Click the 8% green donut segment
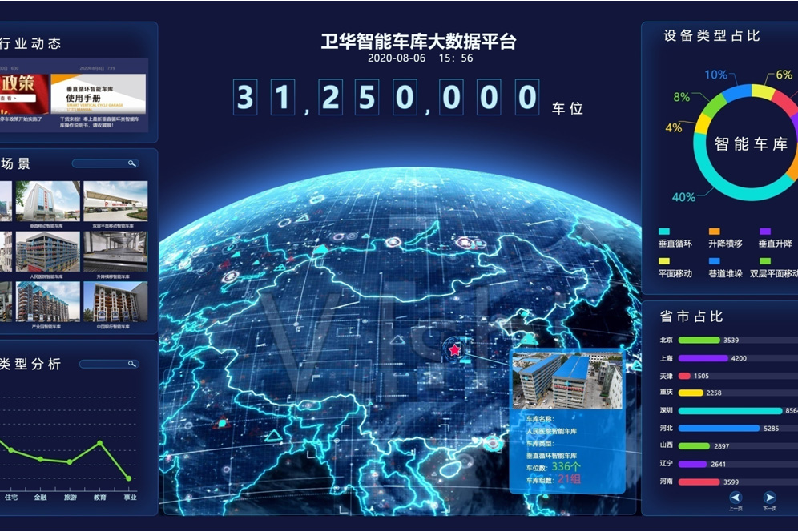Screen dimensions: 798x532 pyautogui.click(x=714, y=107)
